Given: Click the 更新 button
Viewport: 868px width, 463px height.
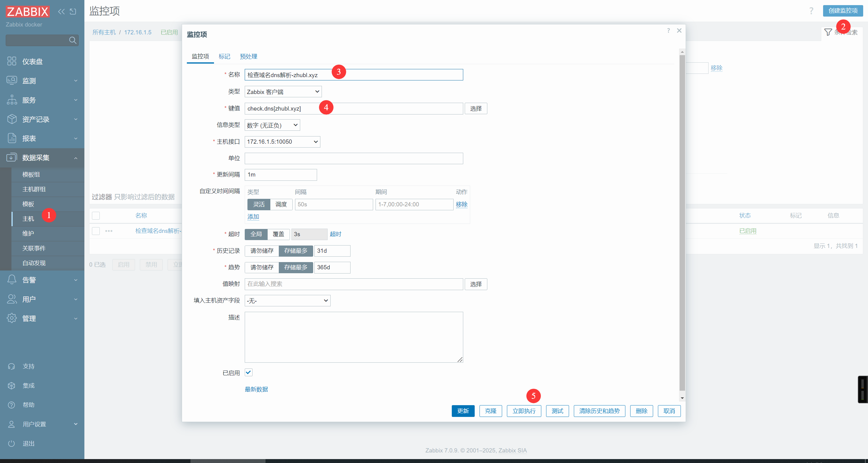Looking at the screenshot, I should [x=463, y=411].
